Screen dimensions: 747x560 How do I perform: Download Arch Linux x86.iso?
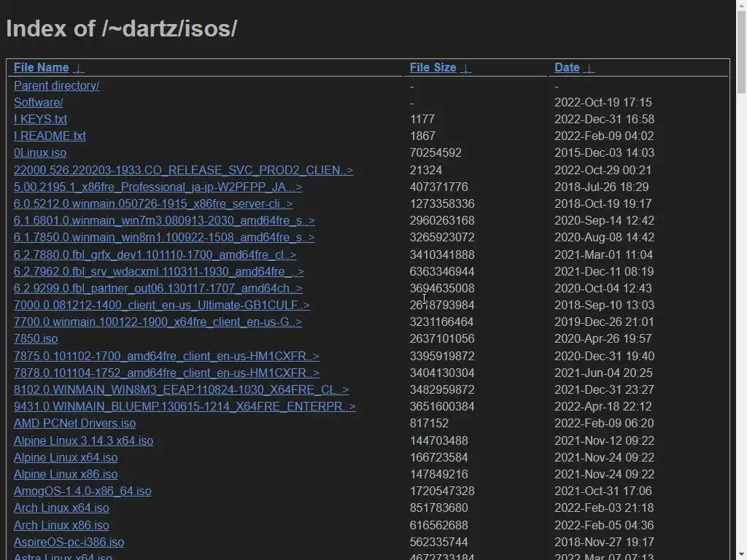61,525
